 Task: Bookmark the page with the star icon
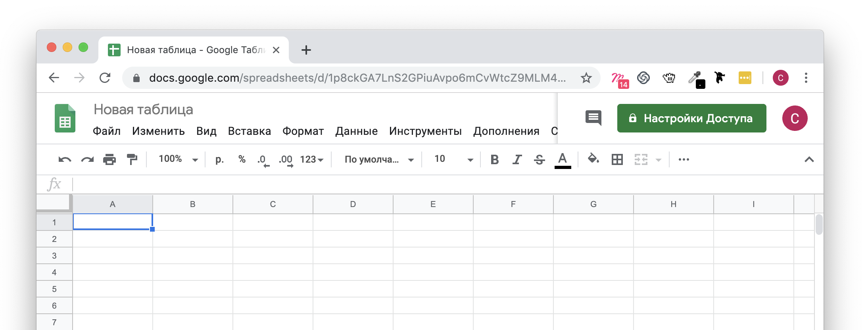(586, 78)
